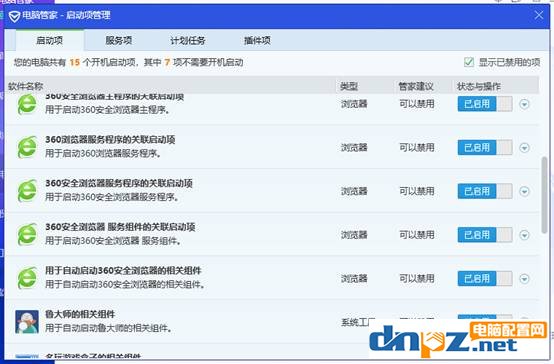Select title 360安全浏览器服务程序的关联启动项

119,183
